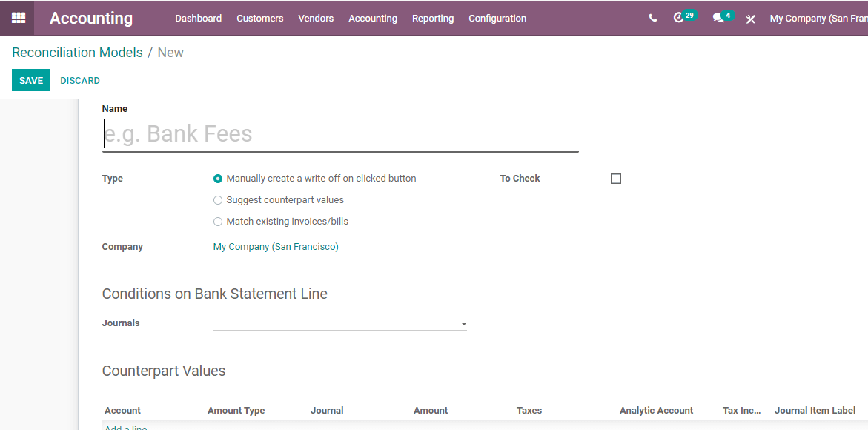The image size is (868, 430).
Task: Discard the new reconciliation model
Action: tap(80, 81)
